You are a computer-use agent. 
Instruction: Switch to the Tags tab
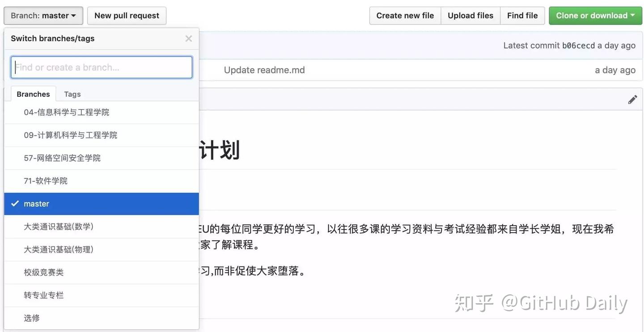click(x=72, y=94)
